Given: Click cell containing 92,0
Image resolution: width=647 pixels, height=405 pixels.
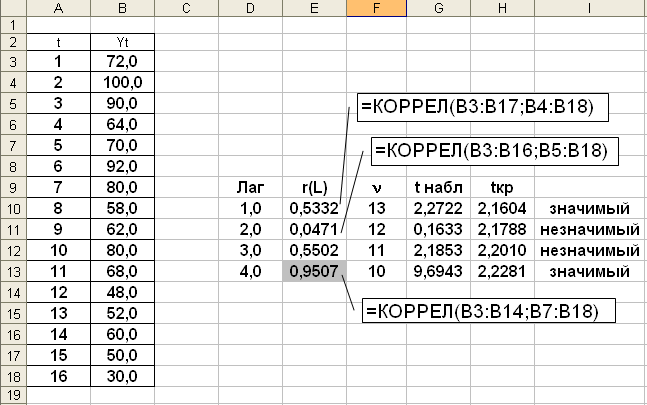Looking at the screenshot, I should tap(123, 167).
